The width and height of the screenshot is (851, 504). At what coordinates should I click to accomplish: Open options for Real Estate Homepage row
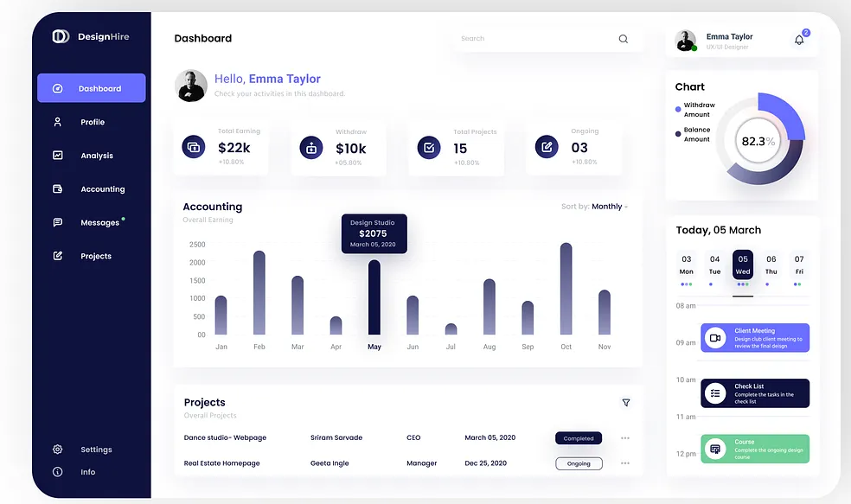[x=625, y=463]
